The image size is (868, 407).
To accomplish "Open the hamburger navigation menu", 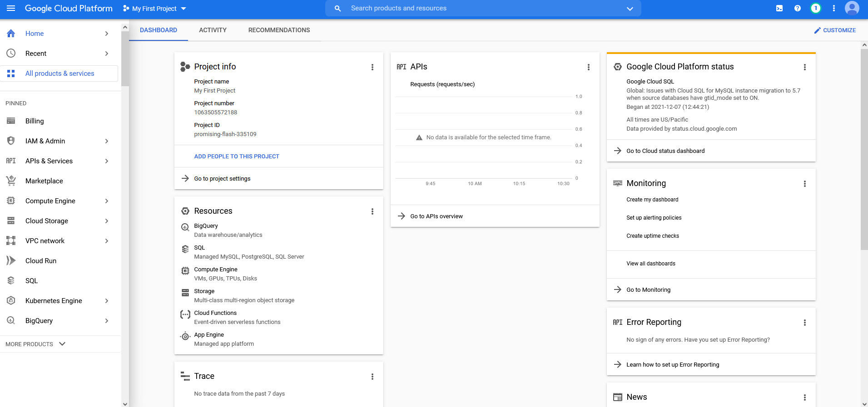I will point(11,8).
